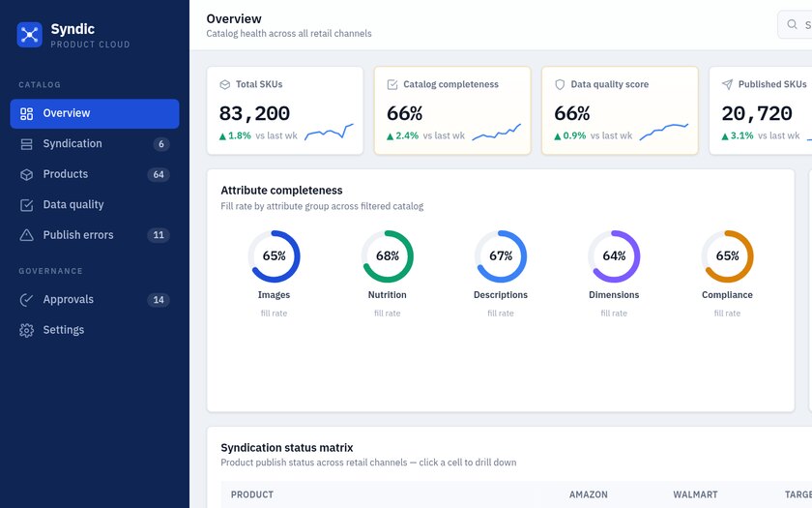Click the search magnifier icon
The image size is (812, 508).
[x=792, y=24]
